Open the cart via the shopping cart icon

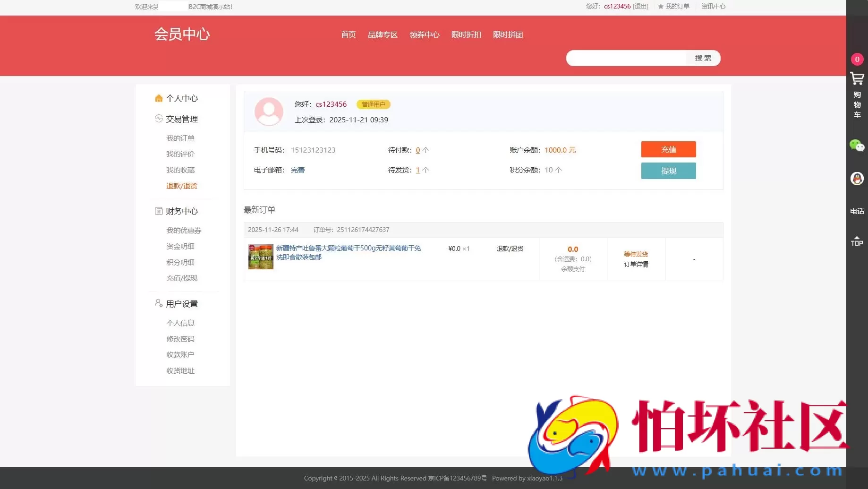(x=857, y=79)
